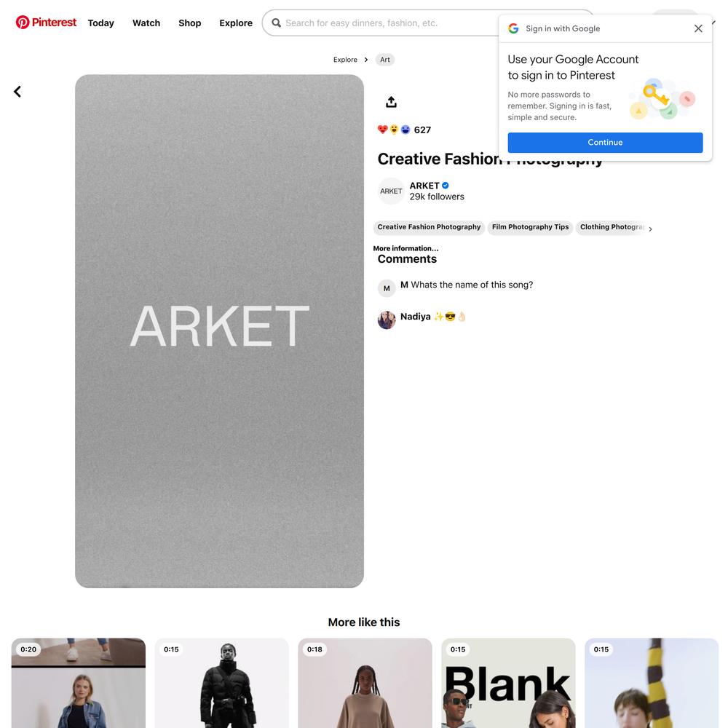This screenshot has width=728, height=728.
Task: Open ARKET profile avatar
Action: click(x=391, y=191)
